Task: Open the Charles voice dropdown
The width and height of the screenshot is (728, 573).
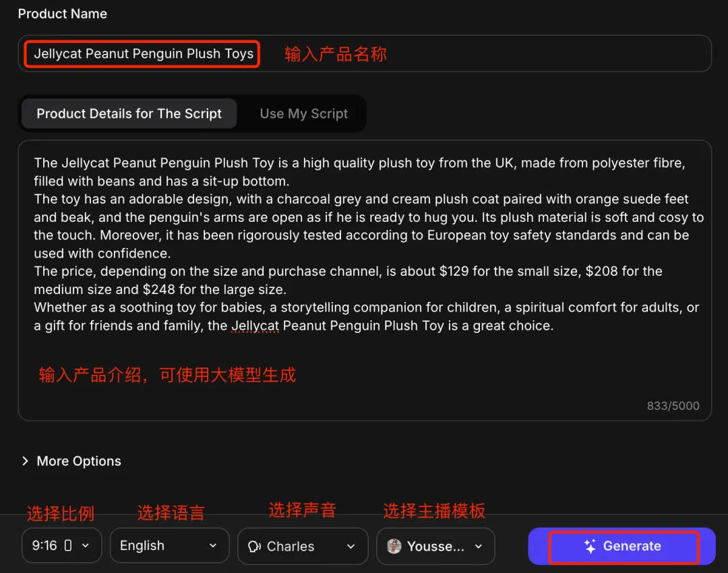Action: 303,547
